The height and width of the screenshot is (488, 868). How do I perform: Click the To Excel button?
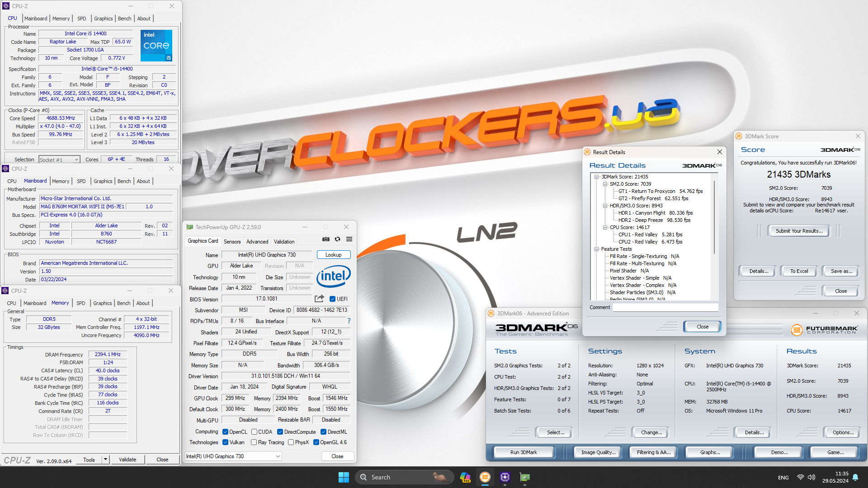pyautogui.click(x=799, y=271)
